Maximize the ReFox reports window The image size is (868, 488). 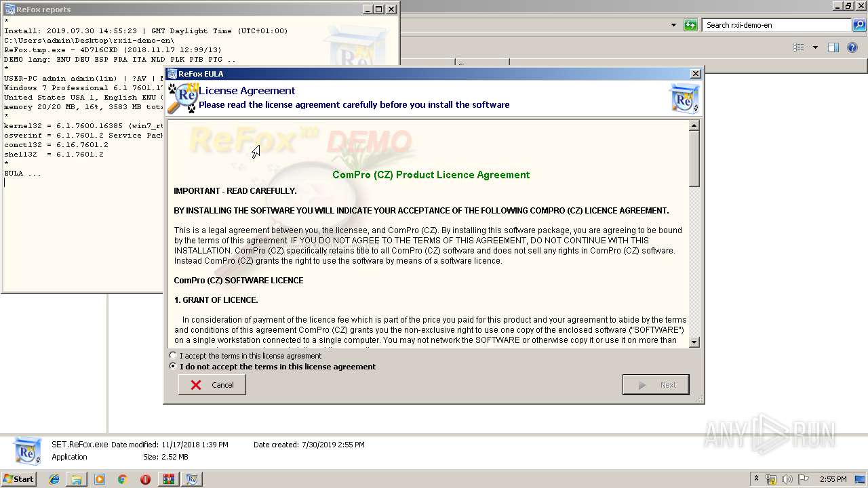pyautogui.click(x=378, y=9)
